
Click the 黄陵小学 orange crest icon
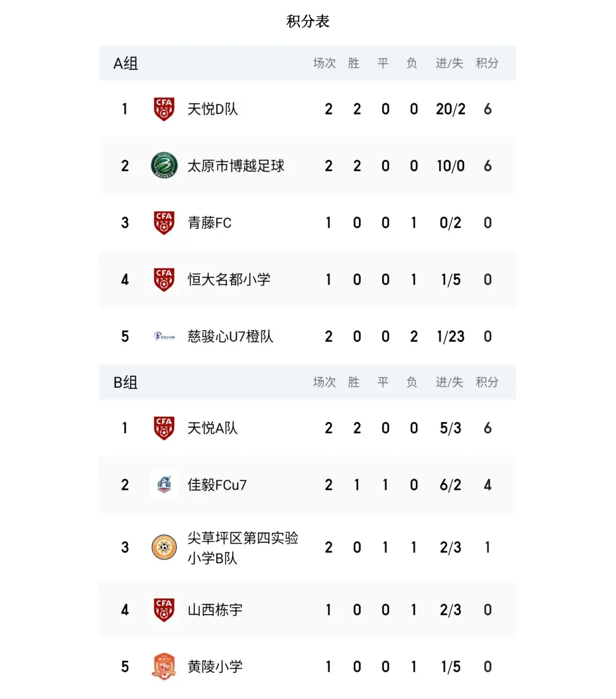(x=164, y=667)
